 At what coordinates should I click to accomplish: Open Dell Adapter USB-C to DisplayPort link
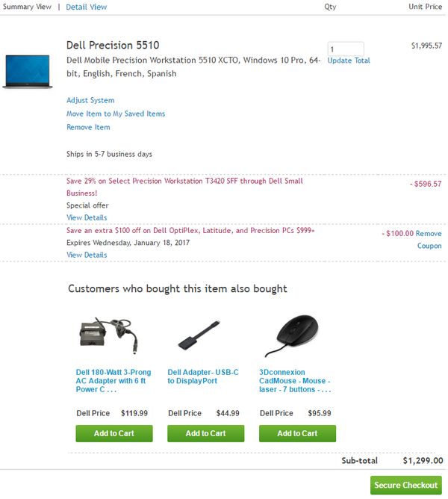[x=203, y=376]
